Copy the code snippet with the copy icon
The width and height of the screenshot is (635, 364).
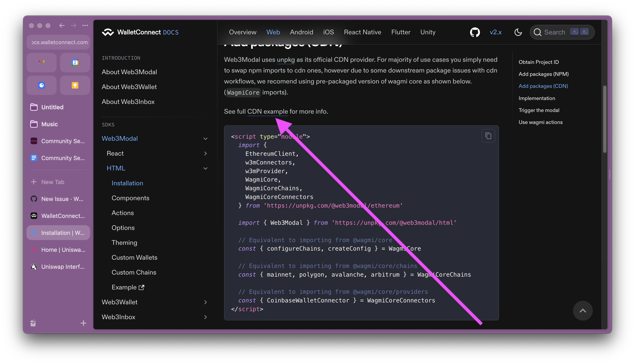pos(488,136)
